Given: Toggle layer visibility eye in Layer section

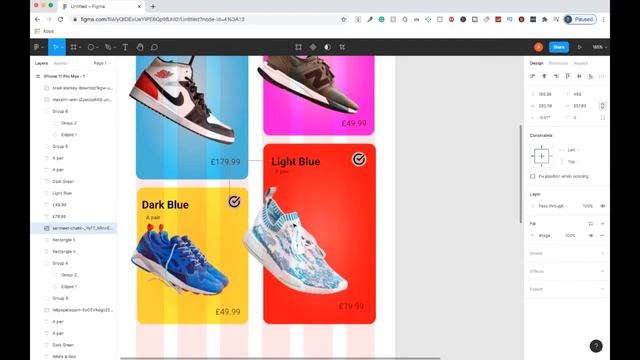Looking at the screenshot, I should coord(602,206).
